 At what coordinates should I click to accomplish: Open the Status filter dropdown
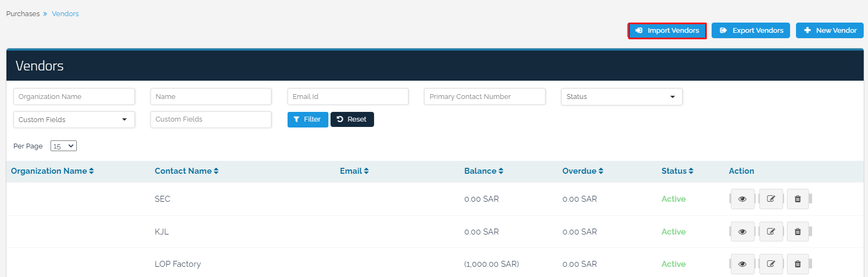[621, 97]
